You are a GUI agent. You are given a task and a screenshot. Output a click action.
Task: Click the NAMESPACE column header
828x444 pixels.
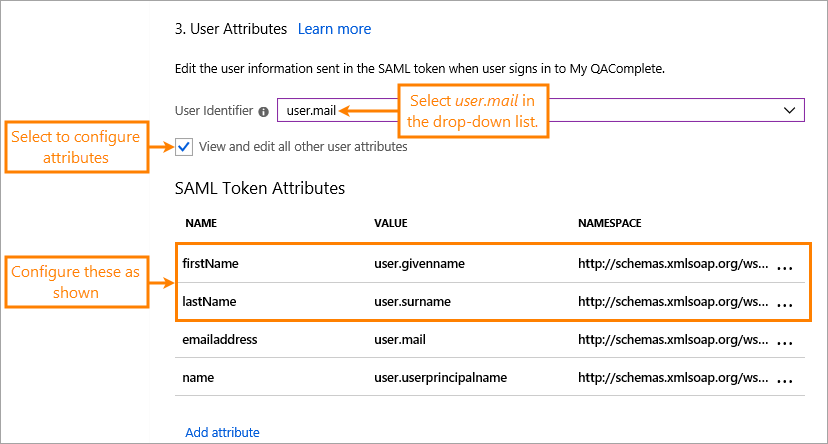pos(609,222)
